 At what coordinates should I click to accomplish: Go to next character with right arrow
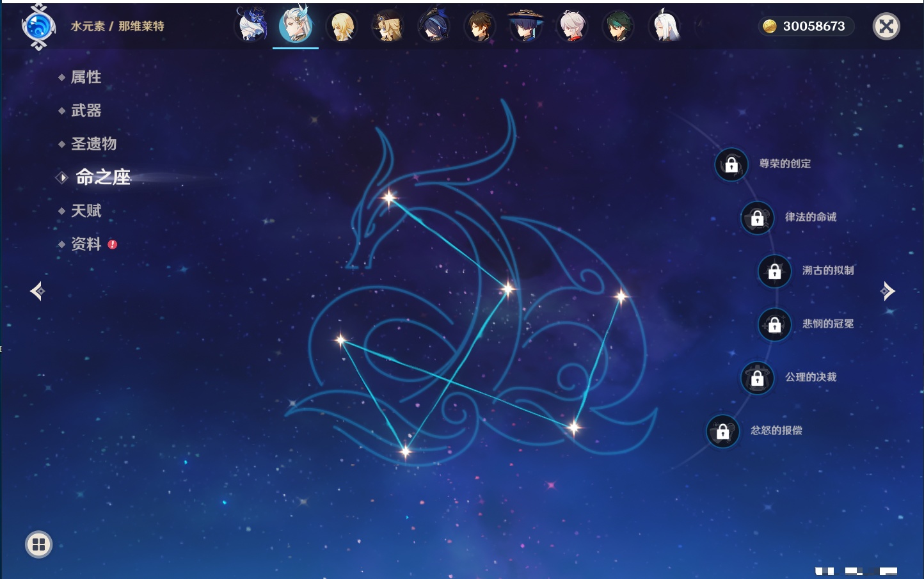(888, 291)
